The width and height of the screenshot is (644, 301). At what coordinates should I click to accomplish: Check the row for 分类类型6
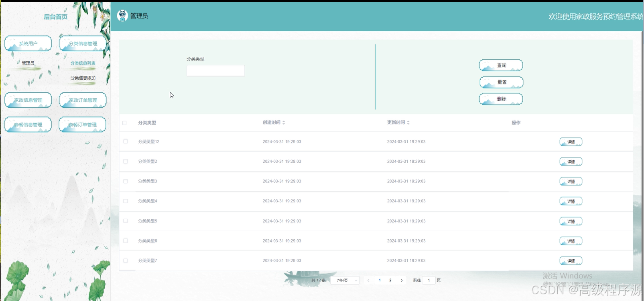point(126,241)
